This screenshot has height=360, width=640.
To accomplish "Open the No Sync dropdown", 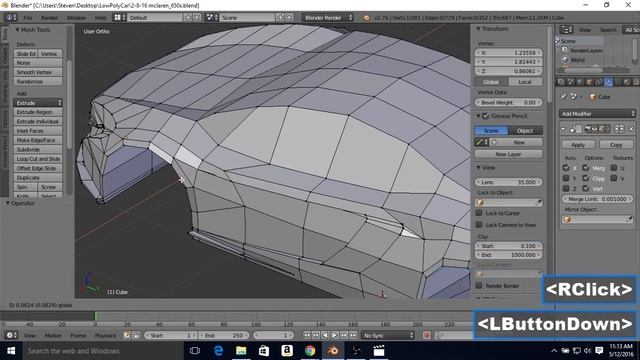I will 388,335.
